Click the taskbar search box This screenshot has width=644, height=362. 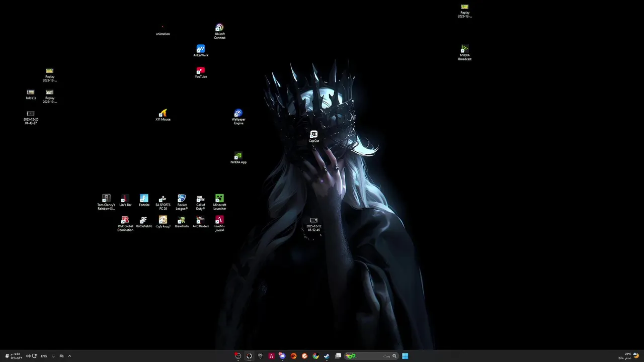pyautogui.click(x=372, y=356)
